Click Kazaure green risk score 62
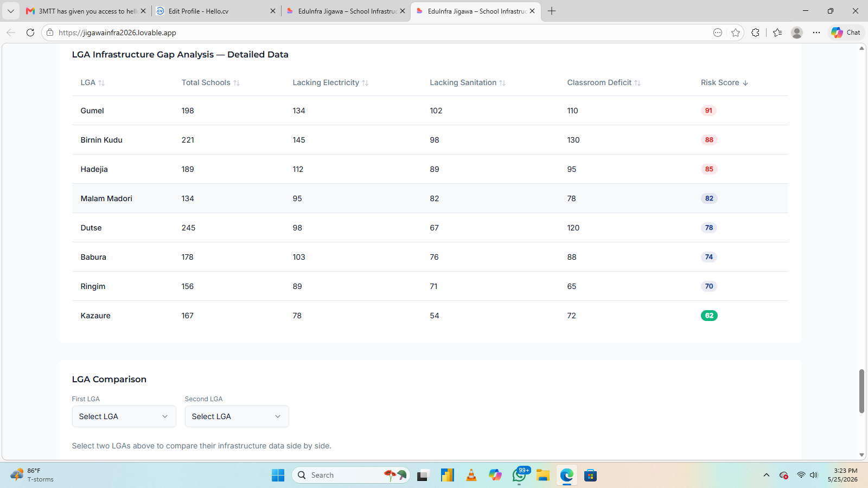Screen dimensions: 868x488 click(x=709, y=316)
